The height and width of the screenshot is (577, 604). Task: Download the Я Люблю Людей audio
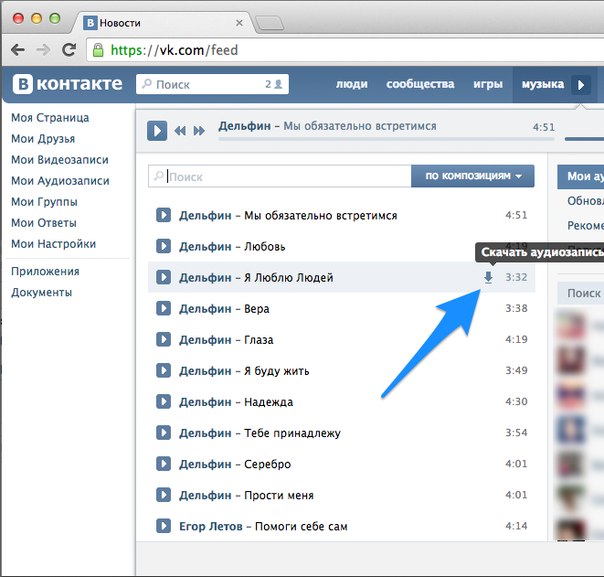(x=488, y=277)
